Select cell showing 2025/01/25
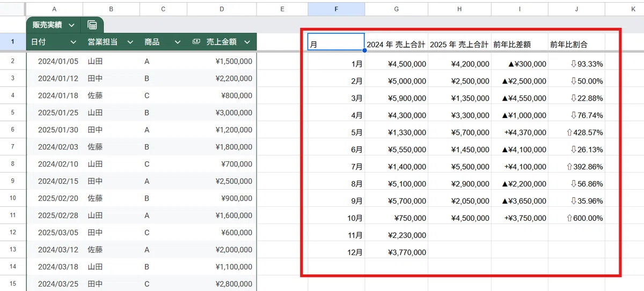This screenshot has height=291, width=644. 55,113
